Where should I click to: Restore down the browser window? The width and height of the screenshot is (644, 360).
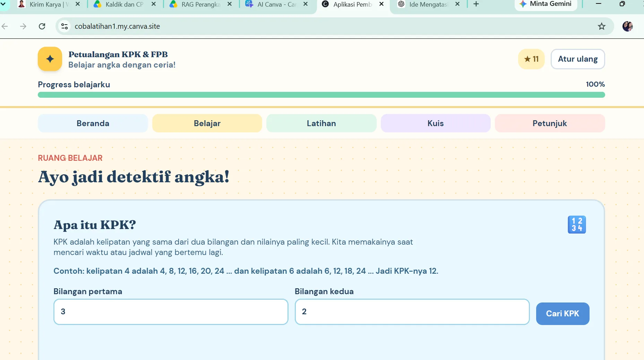pos(622,4)
